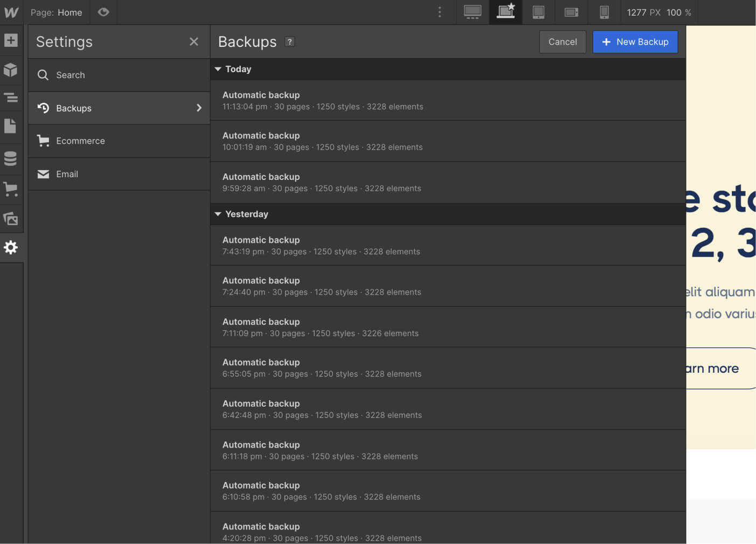
Task: Expand the Backups settings submenu chevron
Action: coord(199,108)
